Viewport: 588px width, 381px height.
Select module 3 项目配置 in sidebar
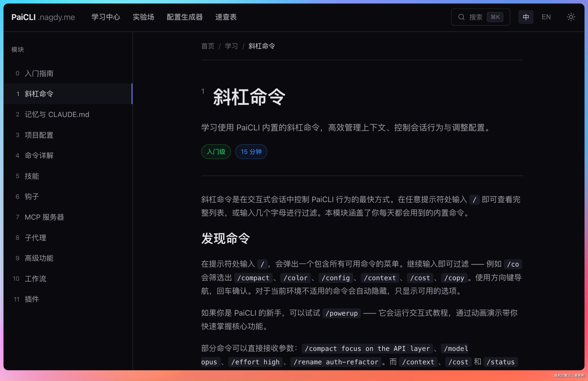(68, 135)
